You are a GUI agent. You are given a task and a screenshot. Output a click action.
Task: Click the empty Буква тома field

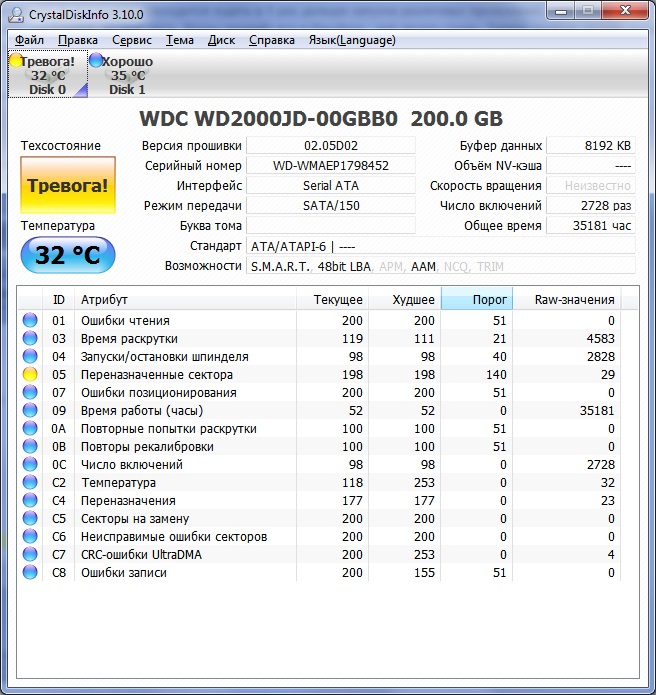(x=331, y=226)
